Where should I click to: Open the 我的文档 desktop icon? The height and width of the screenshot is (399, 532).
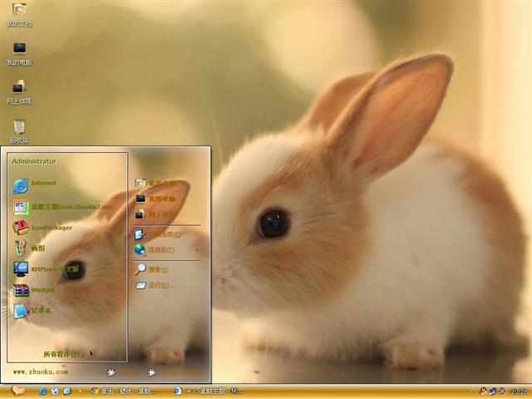point(19,15)
